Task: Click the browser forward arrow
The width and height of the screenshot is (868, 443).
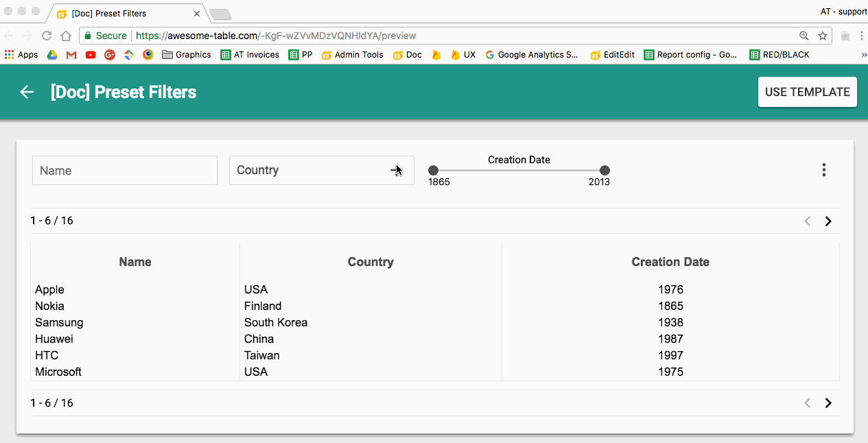Action: tap(27, 36)
